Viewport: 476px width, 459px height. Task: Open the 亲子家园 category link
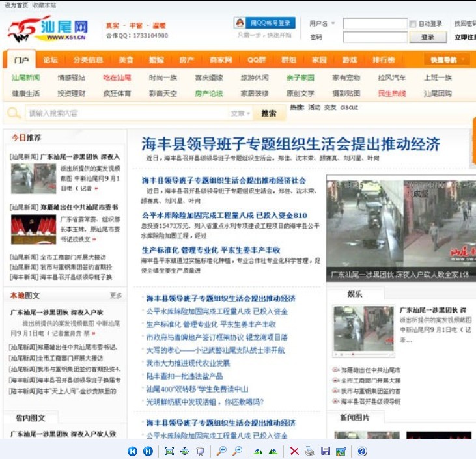coord(301,77)
